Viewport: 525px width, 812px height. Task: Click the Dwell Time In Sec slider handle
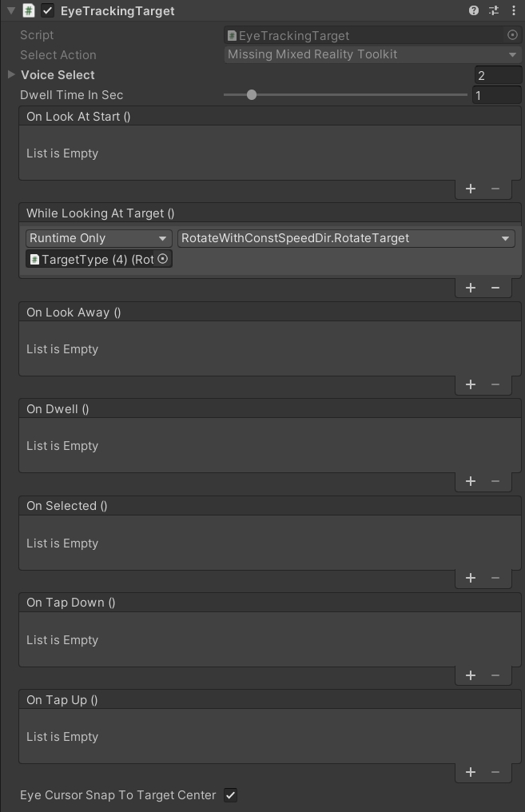pyautogui.click(x=252, y=95)
